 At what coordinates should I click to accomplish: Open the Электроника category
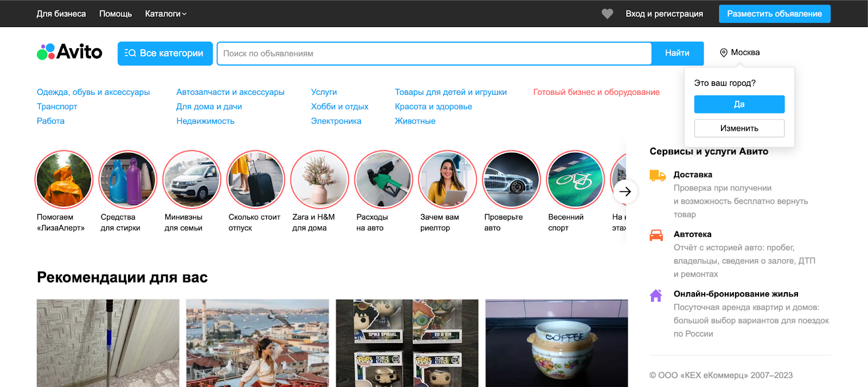pos(336,121)
